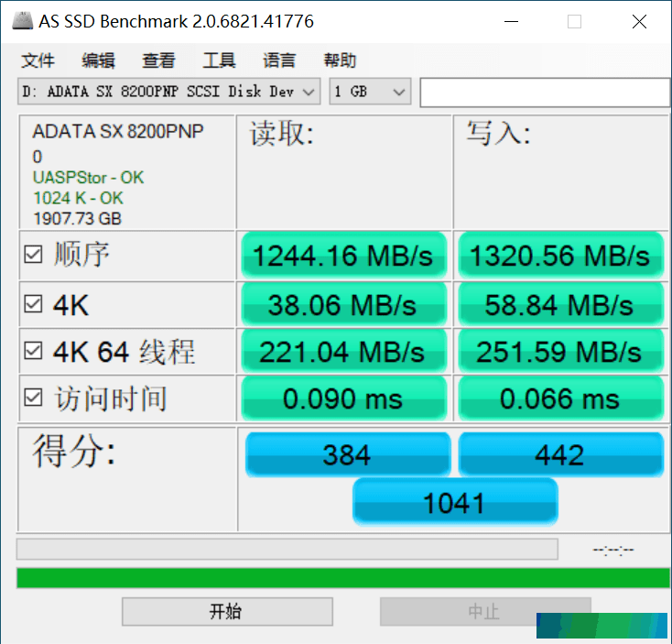Open the 文件 menu

click(38, 60)
